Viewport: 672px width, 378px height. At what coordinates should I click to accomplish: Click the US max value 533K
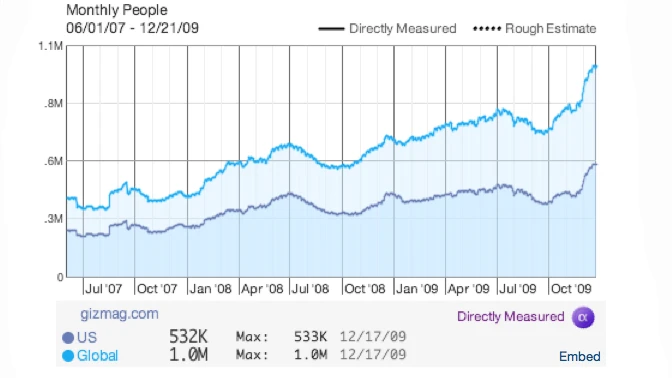pos(310,336)
